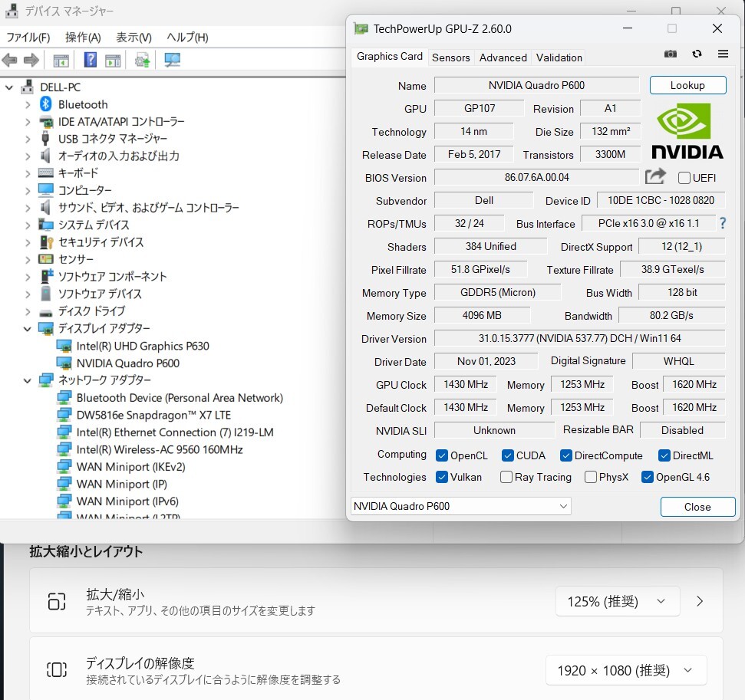Select the ディスク ドライブ category icon
Image resolution: width=745 pixels, height=700 pixels.
coord(45,313)
